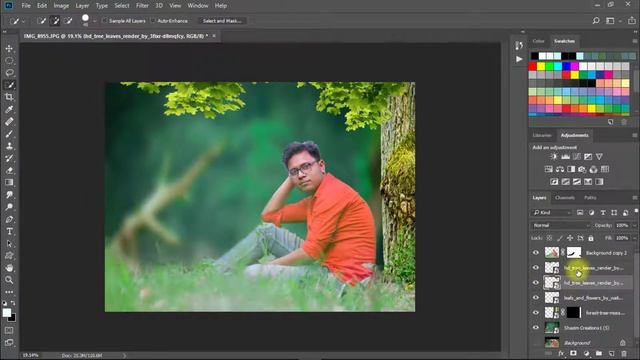Enable Sample All Layers checkbox
The width and height of the screenshot is (640, 360).
[104, 21]
